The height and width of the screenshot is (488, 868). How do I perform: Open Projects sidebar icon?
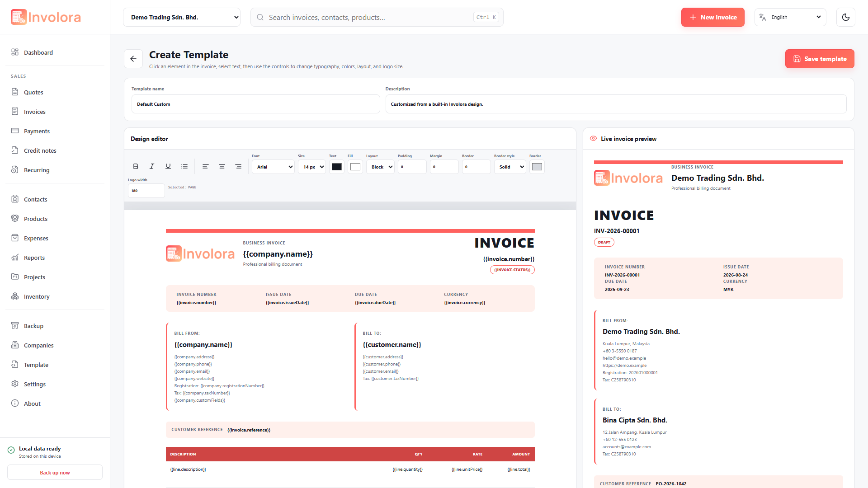pos(15,277)
